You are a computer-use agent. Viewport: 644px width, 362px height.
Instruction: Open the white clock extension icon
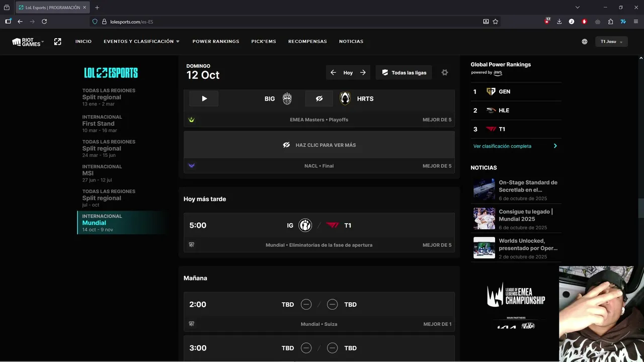pyautogui.click(x=572, y=22)
